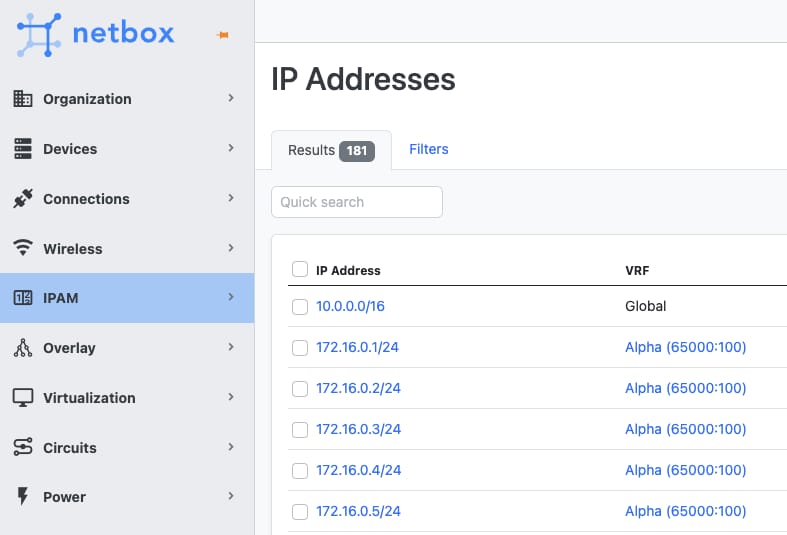Open the 172.16.0.1/24 address link
Viewport: 787px width, 535px height.
click(x=357, y=347)
